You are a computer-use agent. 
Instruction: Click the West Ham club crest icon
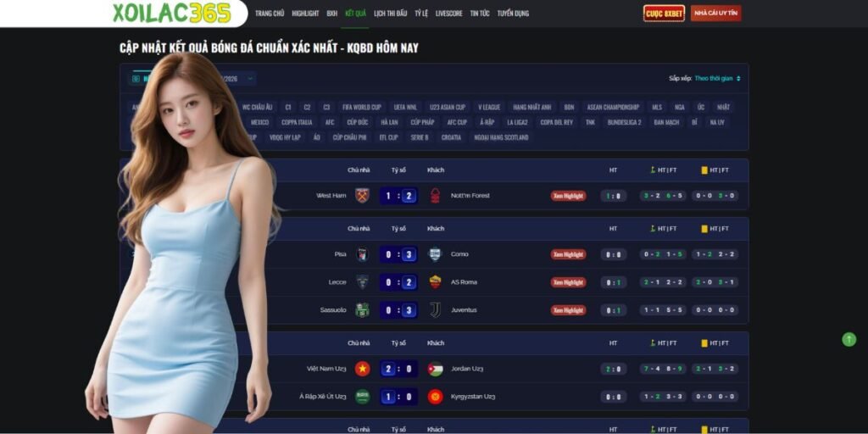pos(362,196)
